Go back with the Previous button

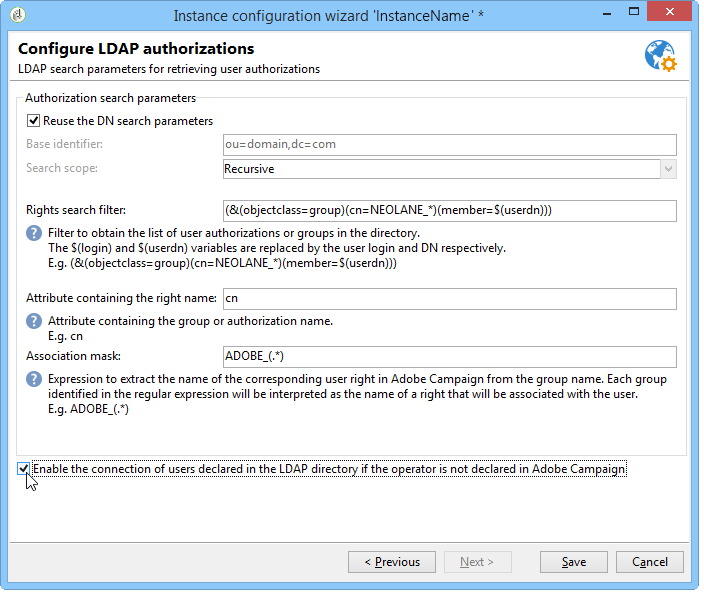(x=392, y=562)
